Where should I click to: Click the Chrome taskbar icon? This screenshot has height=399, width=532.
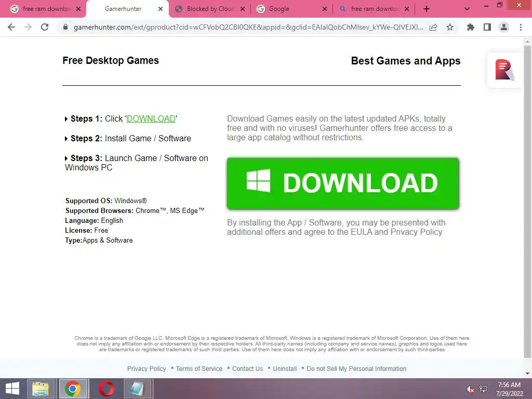click(x=73, y=389)
